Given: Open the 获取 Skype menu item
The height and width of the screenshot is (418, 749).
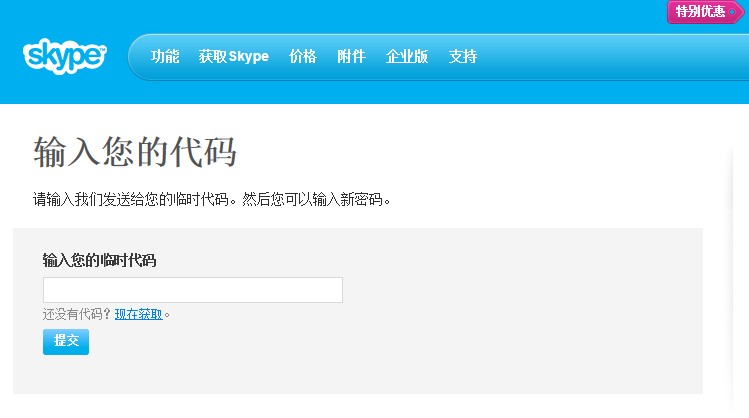Looking at the screenshot, I should [x=234, y=56].
